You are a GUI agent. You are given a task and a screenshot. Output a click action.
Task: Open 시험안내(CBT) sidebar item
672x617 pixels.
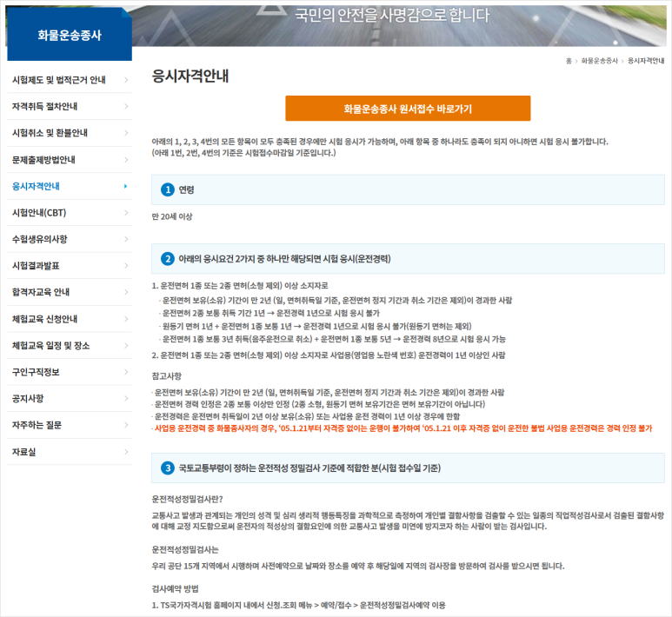tap(70, 213)
